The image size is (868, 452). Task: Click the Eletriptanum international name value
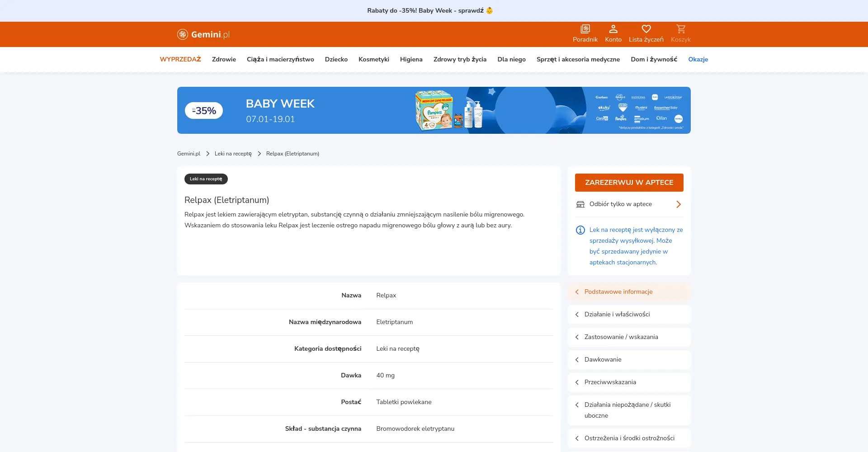point(394,322)
